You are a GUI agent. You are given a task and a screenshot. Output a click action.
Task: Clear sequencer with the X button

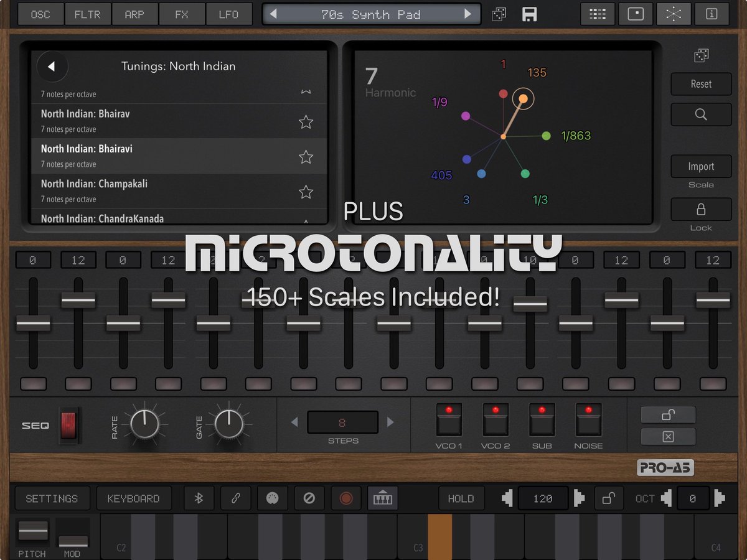tap(668, 437)
